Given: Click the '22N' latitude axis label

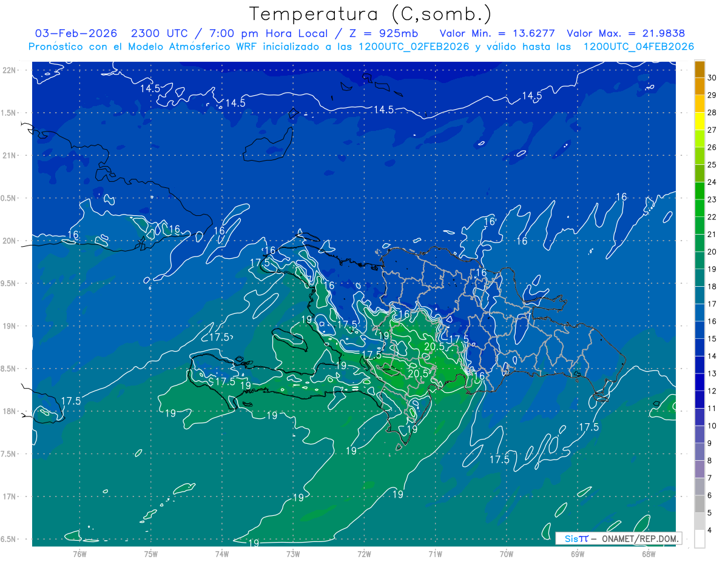Looking at the screenshot, I should click(x=10, y=70).
